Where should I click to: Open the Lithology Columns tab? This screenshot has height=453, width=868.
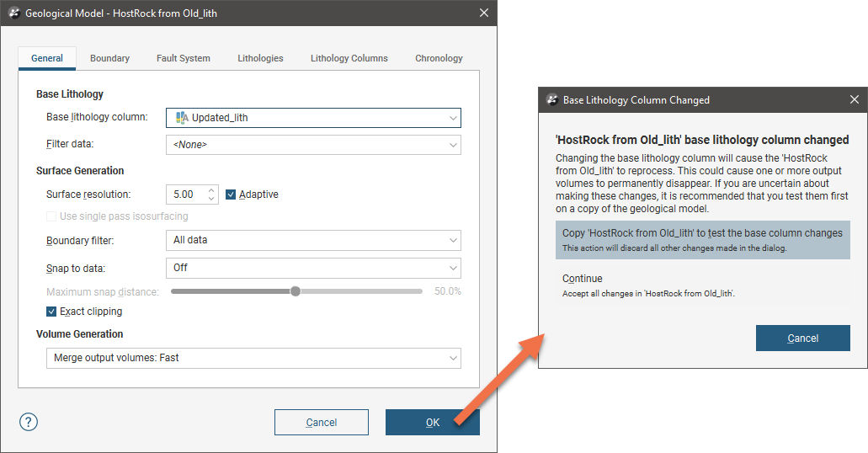[349, 58]
